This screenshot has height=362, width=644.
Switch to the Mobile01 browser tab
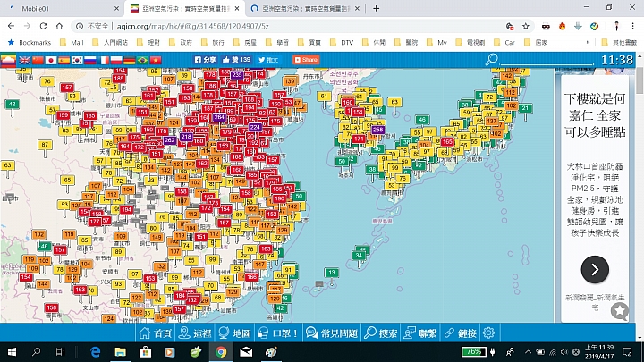click(54, 7)
